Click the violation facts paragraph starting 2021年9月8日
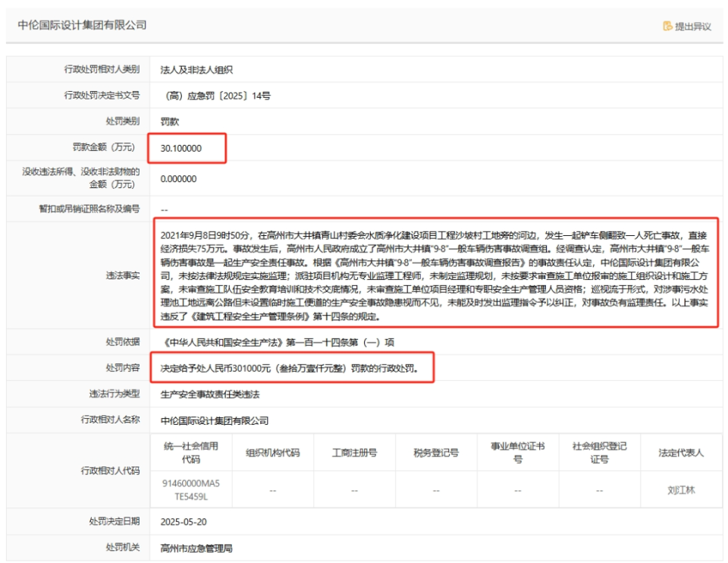Viewport: 728px width, 563px height. tap(434, 276)
